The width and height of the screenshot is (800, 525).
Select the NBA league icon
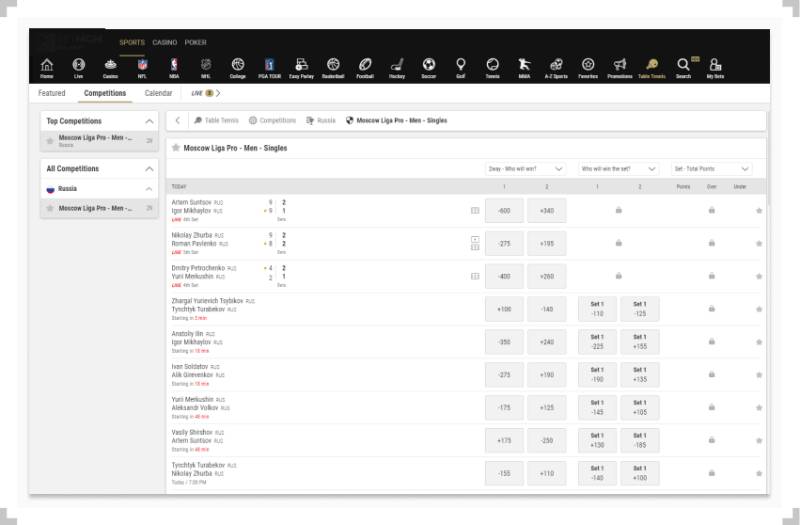pos(174,68)
